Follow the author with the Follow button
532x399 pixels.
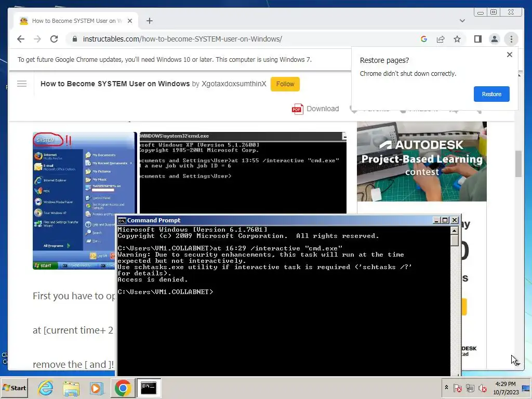[x=285, y=84]
